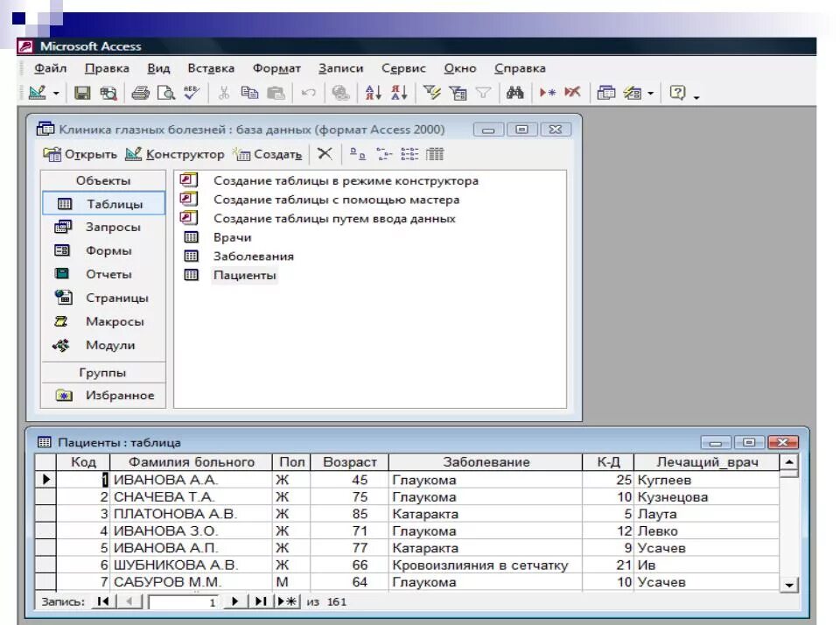840x625 pixels.
Task: Go to first record button
Action: 103,601
